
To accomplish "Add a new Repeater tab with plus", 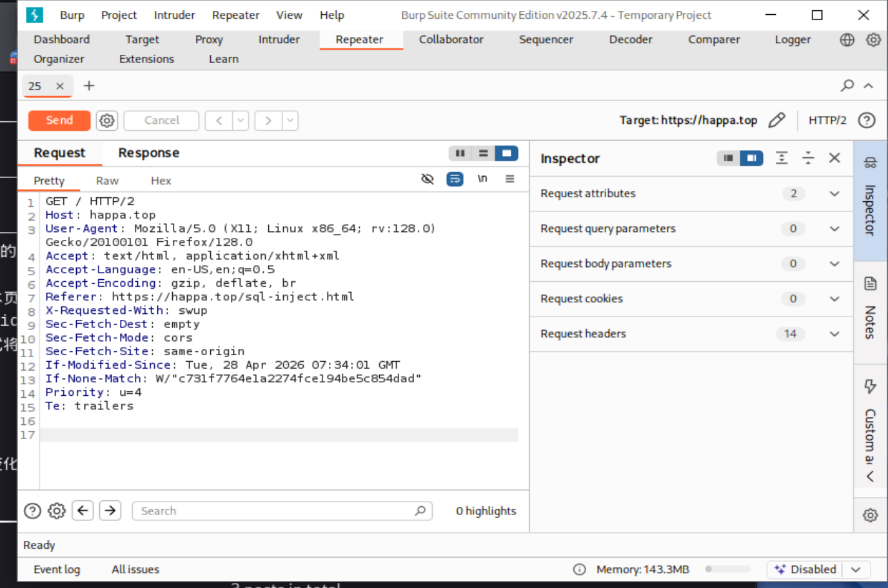I will (89, 86).
